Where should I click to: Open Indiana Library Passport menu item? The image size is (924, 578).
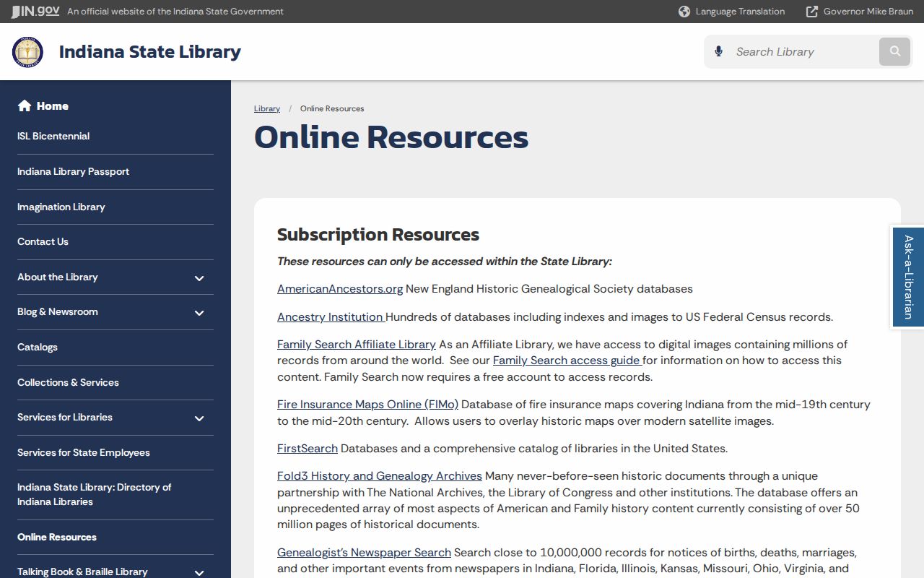(x=73, y=171)
